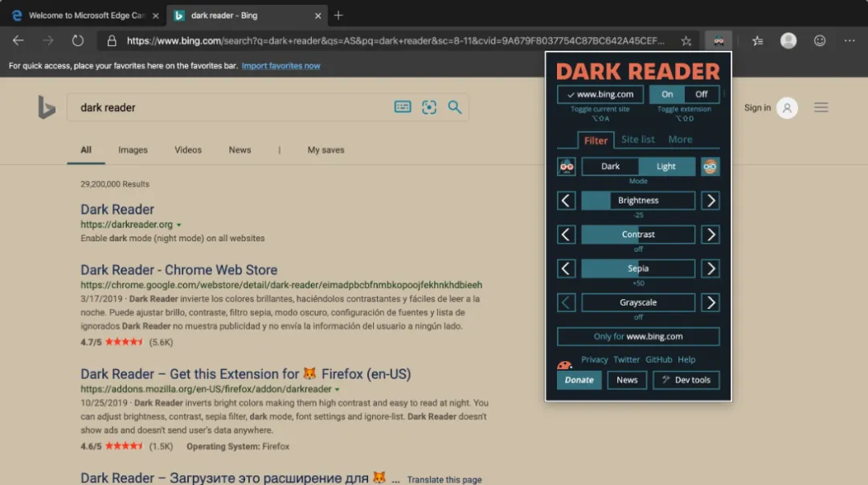Send feedback via smiley icon
Screen dimensions: 868x485
(819, 40)
